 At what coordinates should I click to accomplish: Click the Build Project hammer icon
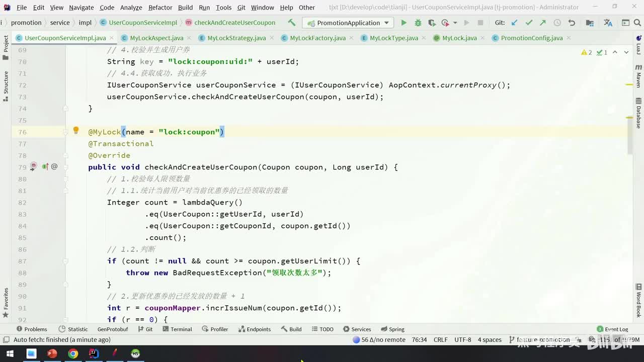(292, 23)
